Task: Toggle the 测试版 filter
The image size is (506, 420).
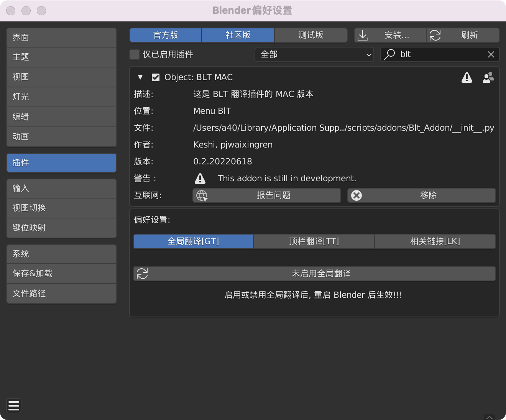Action: 311,35
